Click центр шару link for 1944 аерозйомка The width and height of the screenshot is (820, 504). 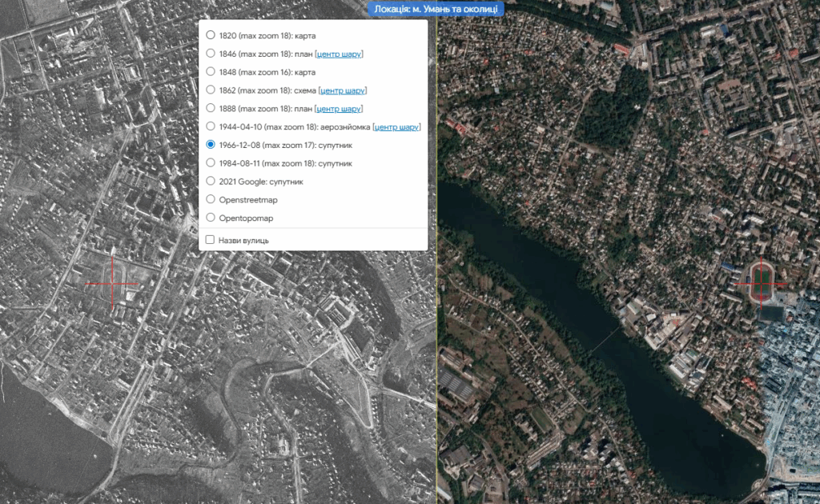pos(397,127)
